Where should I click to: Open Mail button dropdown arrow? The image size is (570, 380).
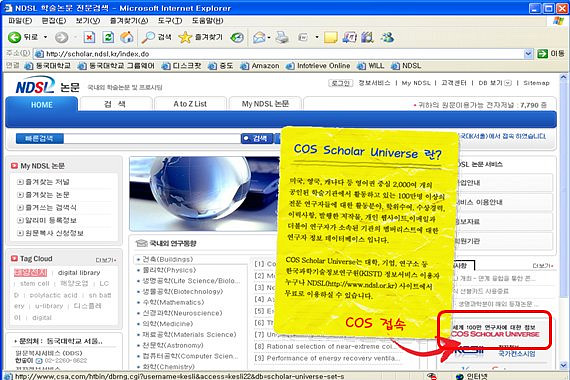click(x=269, y=37)
